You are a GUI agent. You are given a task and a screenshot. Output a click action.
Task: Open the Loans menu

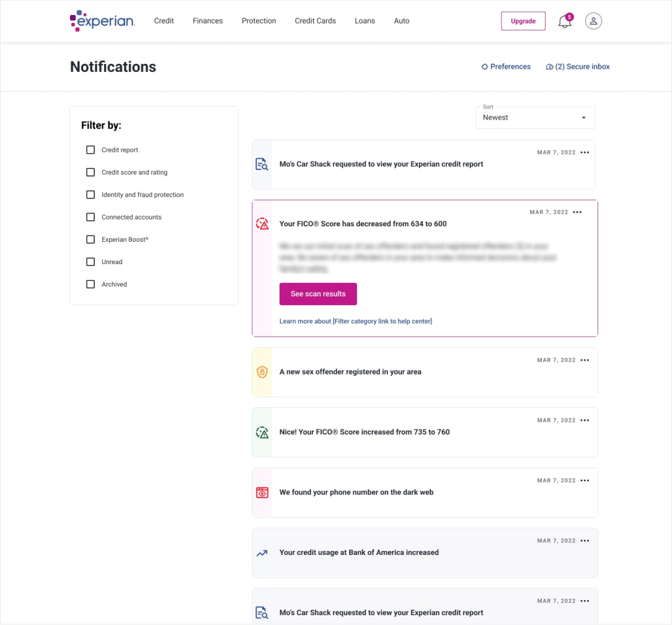coord(365,20)
